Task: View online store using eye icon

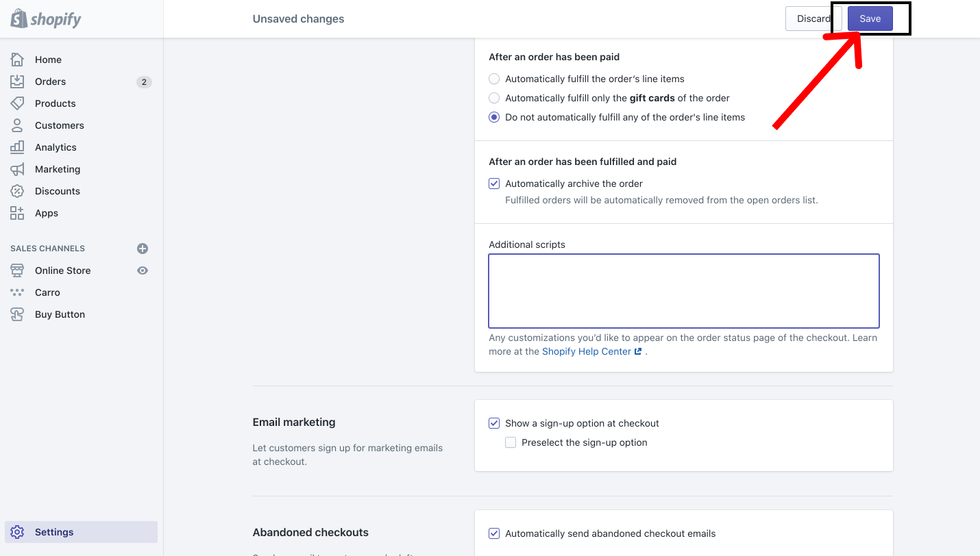Action: coord(143,270)
